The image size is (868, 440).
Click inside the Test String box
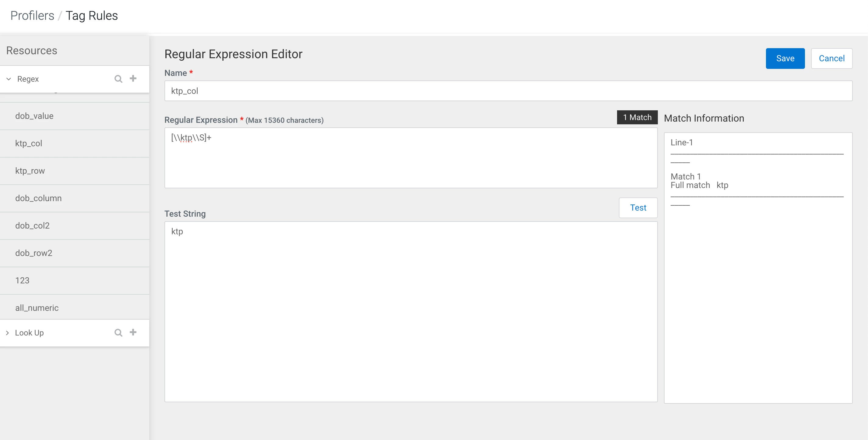click(x=411, y=311)
